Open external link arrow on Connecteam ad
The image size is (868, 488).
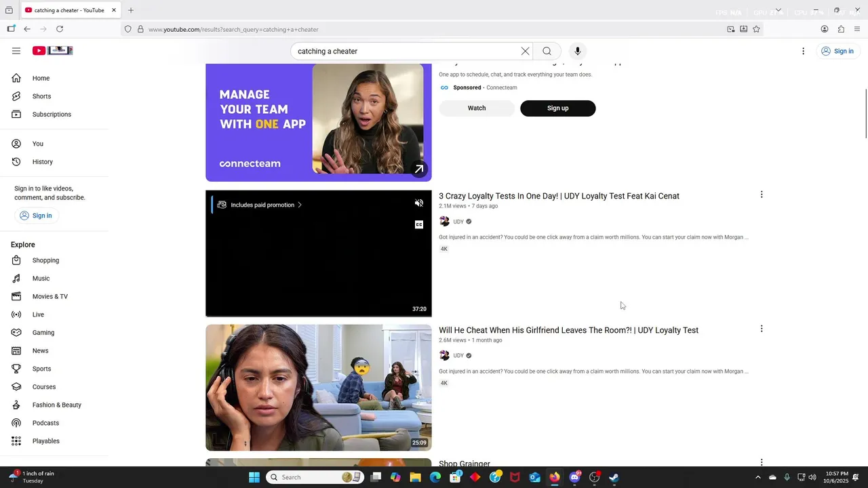419,169
